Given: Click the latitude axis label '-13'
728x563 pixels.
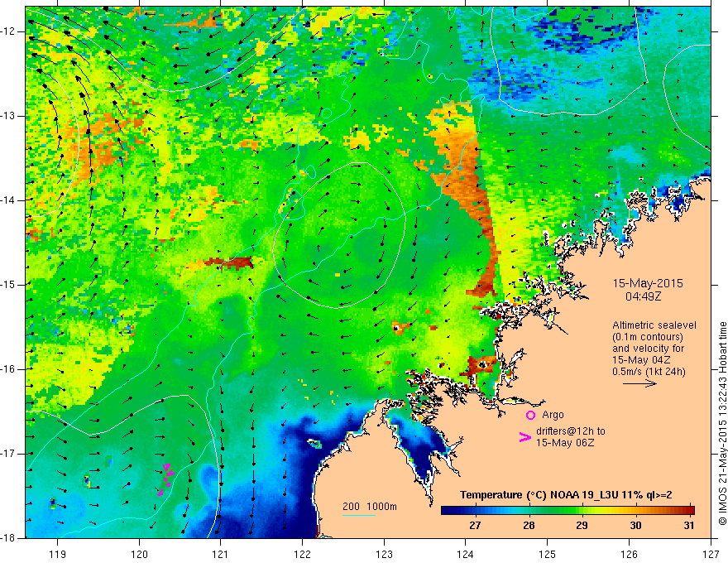Looking at the screenshot, I should [8, 116].
